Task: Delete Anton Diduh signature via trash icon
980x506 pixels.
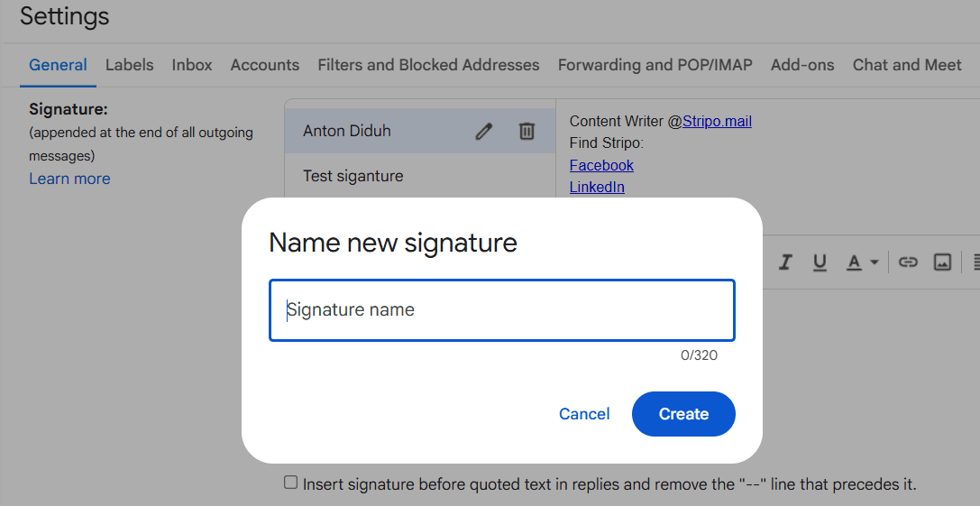Action: [527, 132]
